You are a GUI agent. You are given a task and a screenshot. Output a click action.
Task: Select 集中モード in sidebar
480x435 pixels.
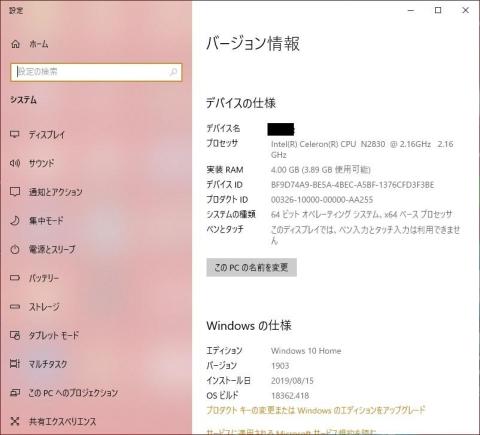point(46,221)
